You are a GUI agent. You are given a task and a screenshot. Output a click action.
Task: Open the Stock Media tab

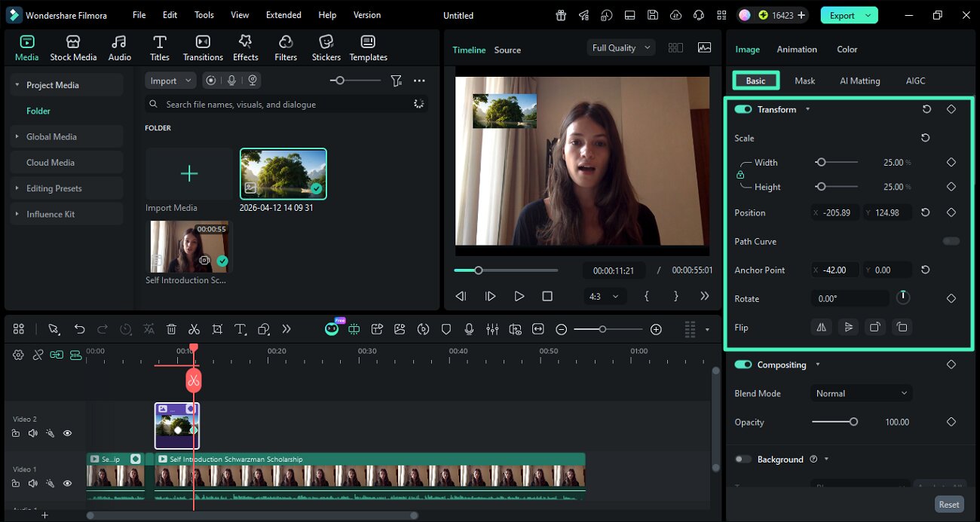[73, 48]
